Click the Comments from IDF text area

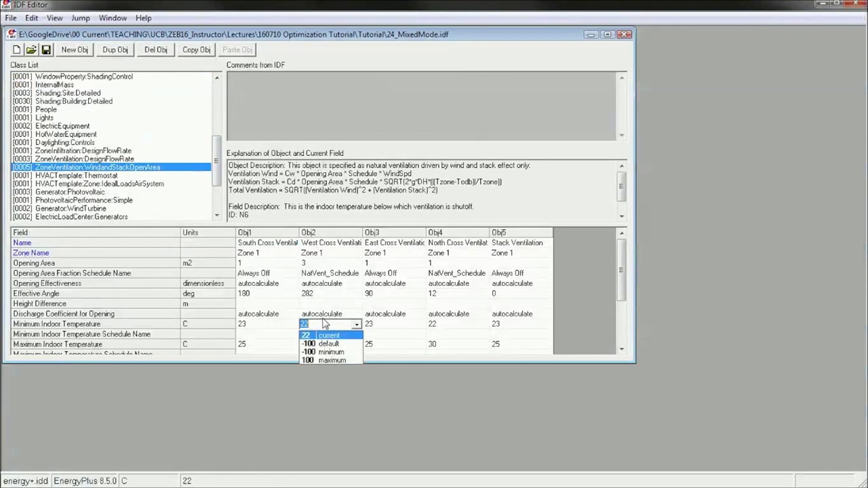pos(421,106)
